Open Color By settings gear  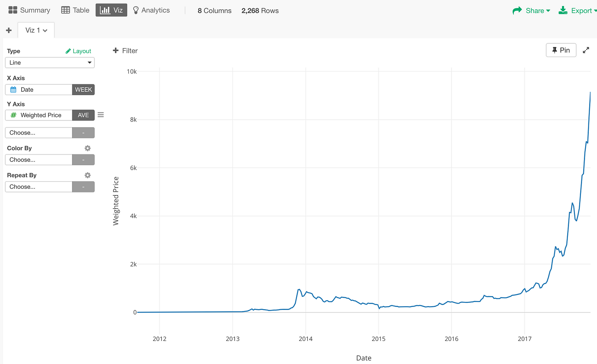pyautogui.click(x=88, y=148)
